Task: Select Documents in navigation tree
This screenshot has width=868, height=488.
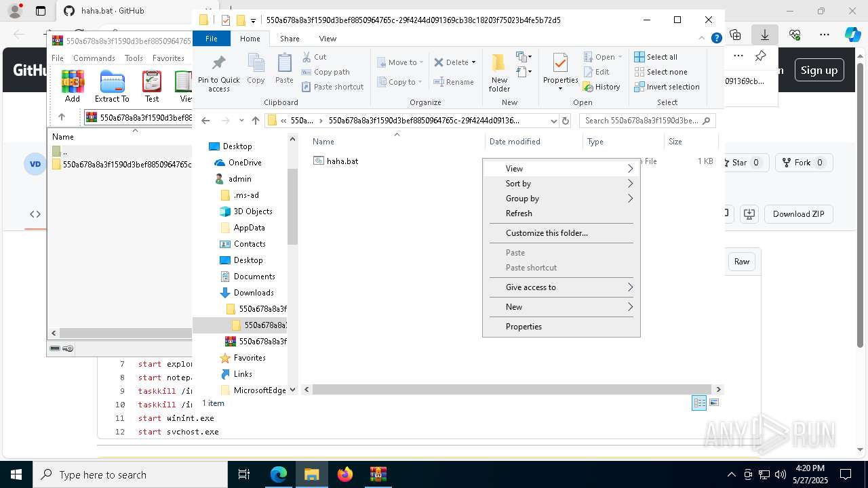Action: pyautogui.click(x=254, y=277)
